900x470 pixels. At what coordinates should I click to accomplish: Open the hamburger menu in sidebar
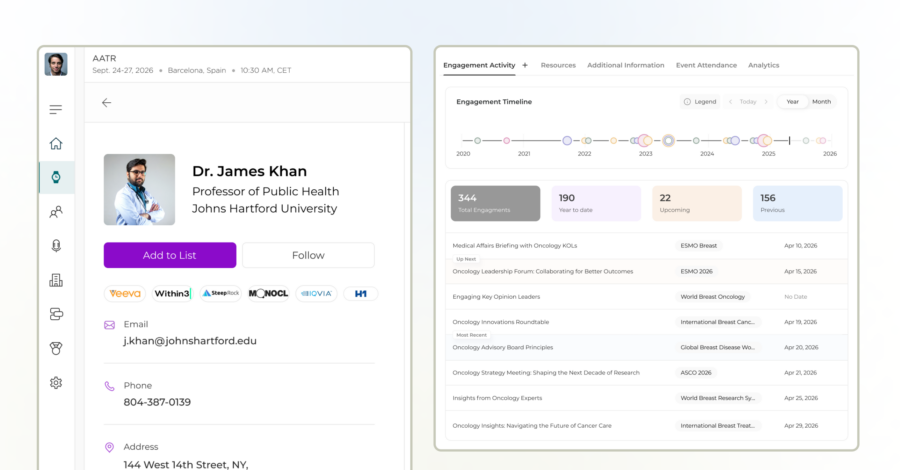click(x=56, y=110)
